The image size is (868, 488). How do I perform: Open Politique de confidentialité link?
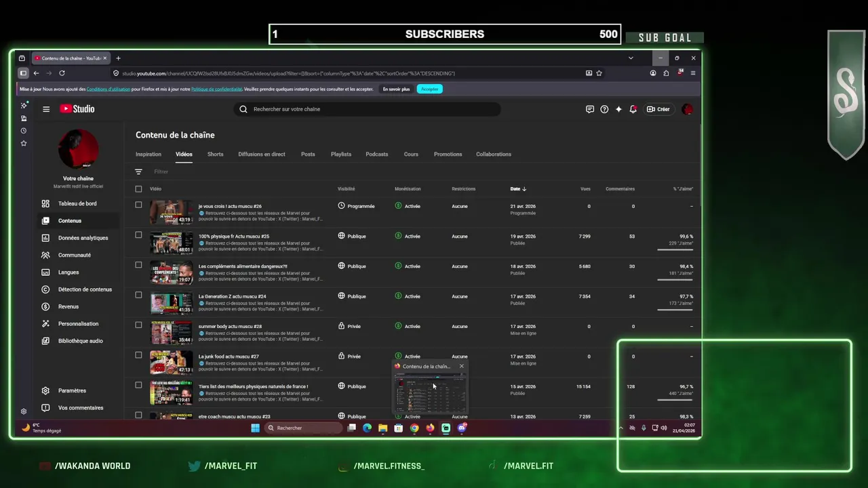coord(216,89)
